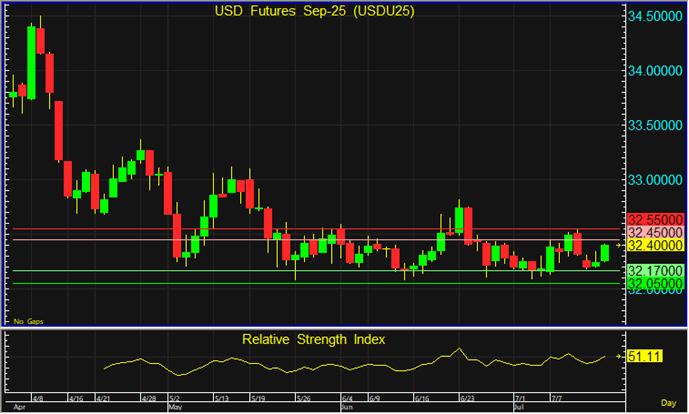Select the 4/8 date on the time axis
Screen dimensions: 689x414
pos(37,399)
